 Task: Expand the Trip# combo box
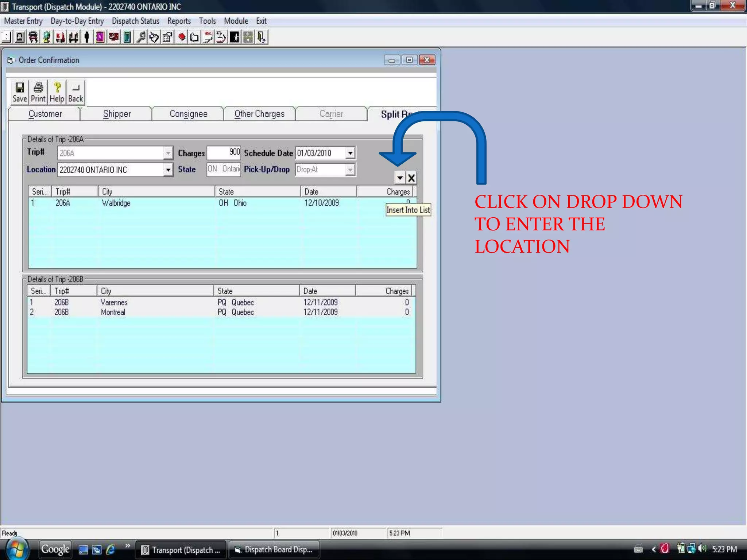click(168, 153)
